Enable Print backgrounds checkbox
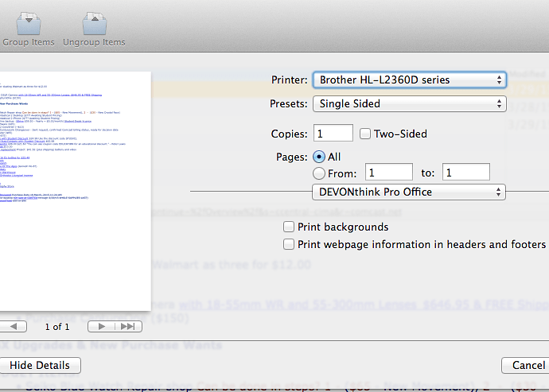The height and width of the screenshot is (392, 549). click(x=289, y=227)
